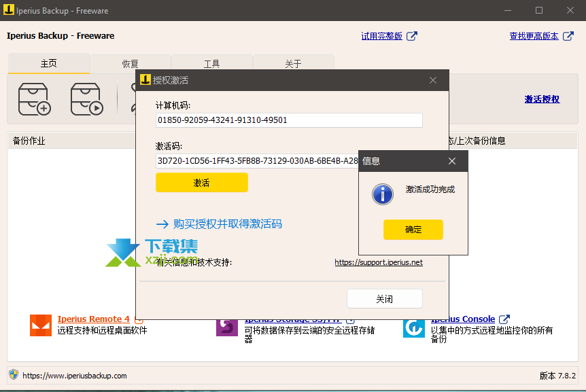Click the Iperius logo in main title bar
Screen dimensions: 586x392
tap(9, 10)
